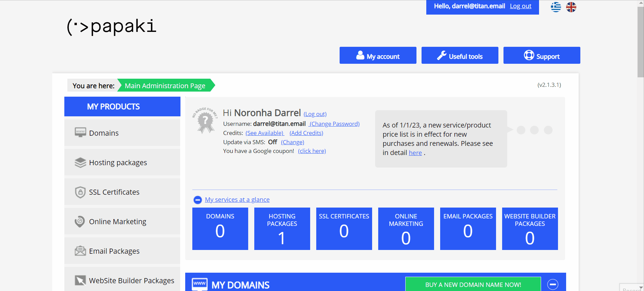Click the No Badge ribbon icon
Viewport: 644px width, 291px height.
point(205,120)
